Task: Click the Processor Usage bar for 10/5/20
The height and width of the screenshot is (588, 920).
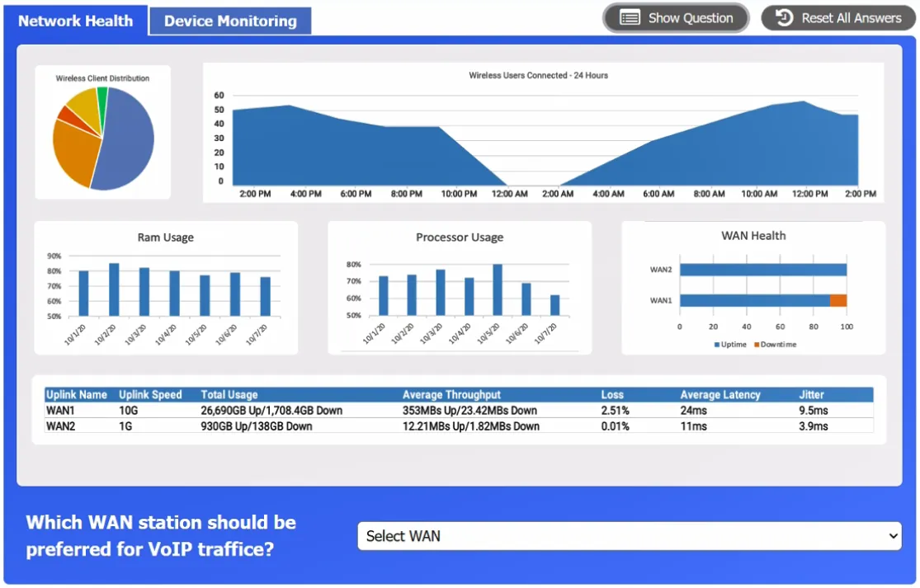Action: pyautogui.click(x=498, y=289)
